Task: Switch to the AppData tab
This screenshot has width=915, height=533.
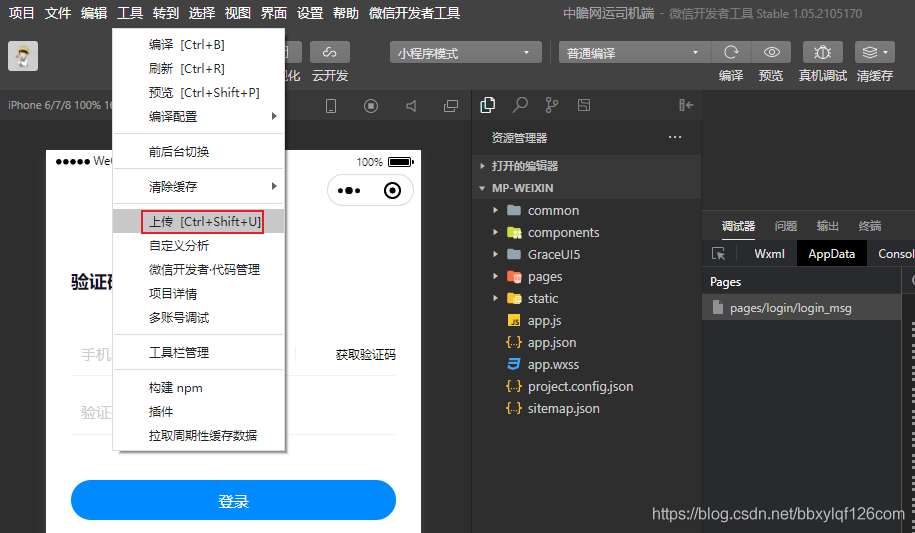Action: point(832,254)
